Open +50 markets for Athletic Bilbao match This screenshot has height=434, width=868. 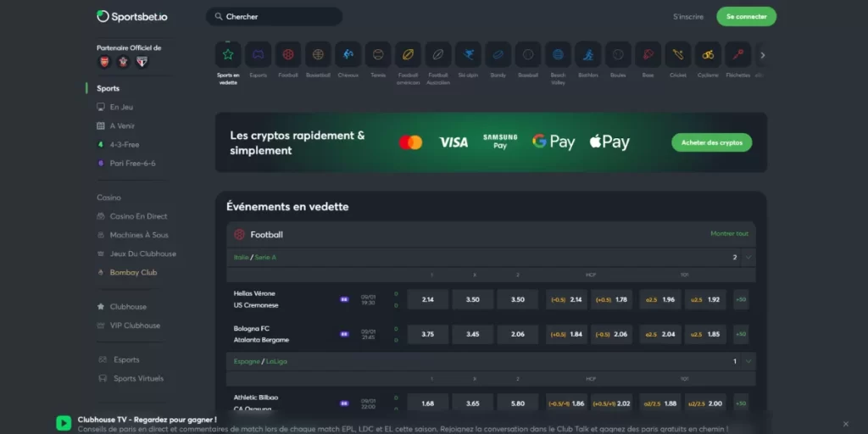coord(741,403)
